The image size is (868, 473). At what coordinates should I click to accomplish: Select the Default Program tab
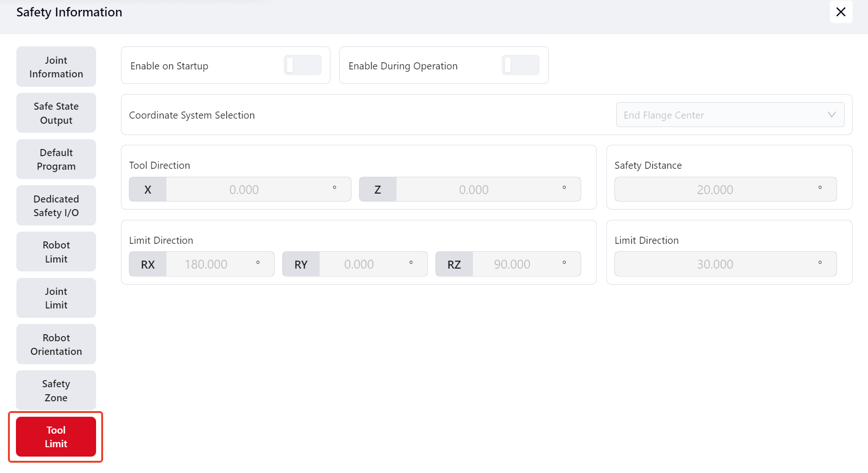56,159
